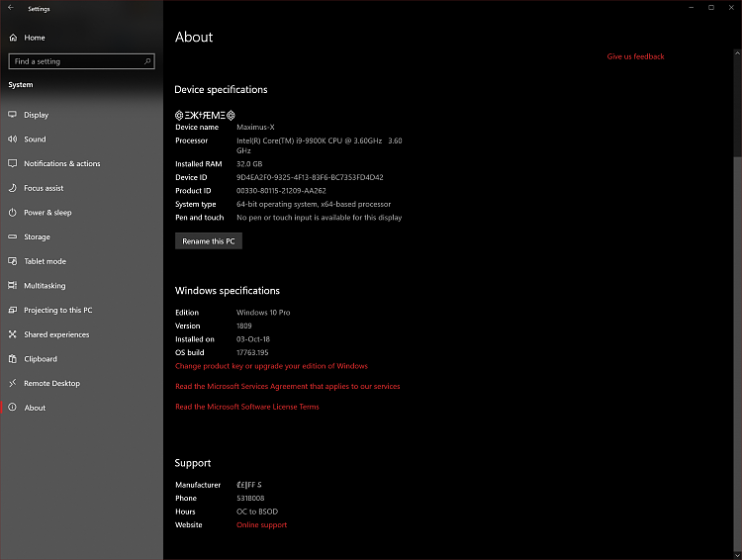The image size is (742, 560).
Task: Click the Shared experiences icon
Action: point(12,334)
